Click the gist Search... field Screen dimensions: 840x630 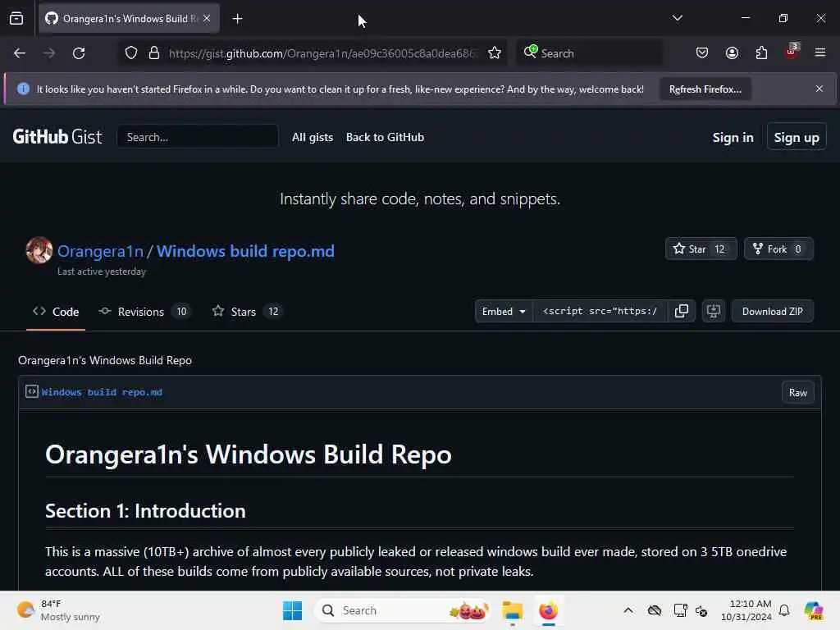pyautogui.click(x=197, y=137)
